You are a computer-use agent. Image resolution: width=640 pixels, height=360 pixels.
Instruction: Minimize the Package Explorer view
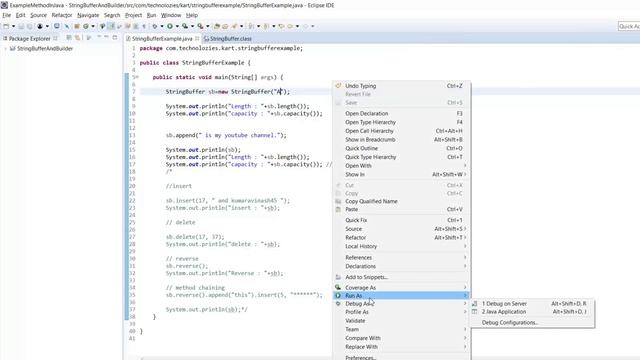[x=106, y=37]
